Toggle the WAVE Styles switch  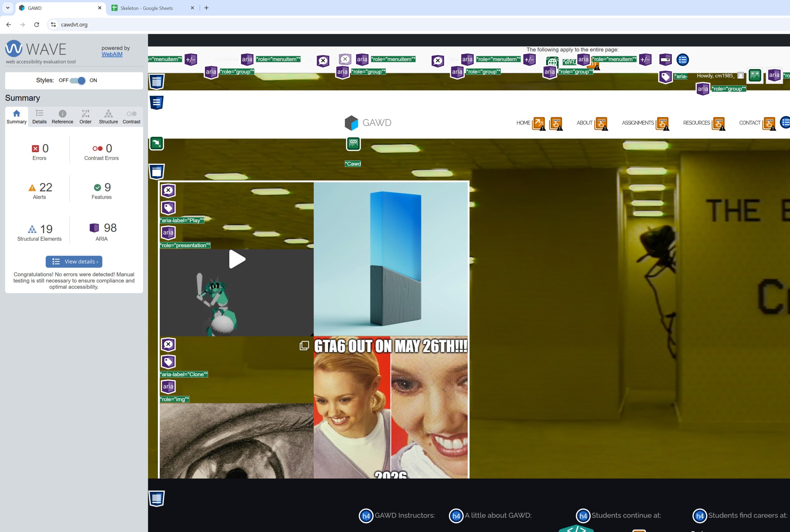(x=77, y=81)
